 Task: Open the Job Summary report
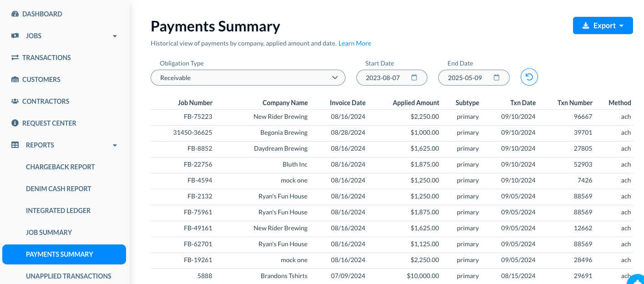tap(49, 233)
